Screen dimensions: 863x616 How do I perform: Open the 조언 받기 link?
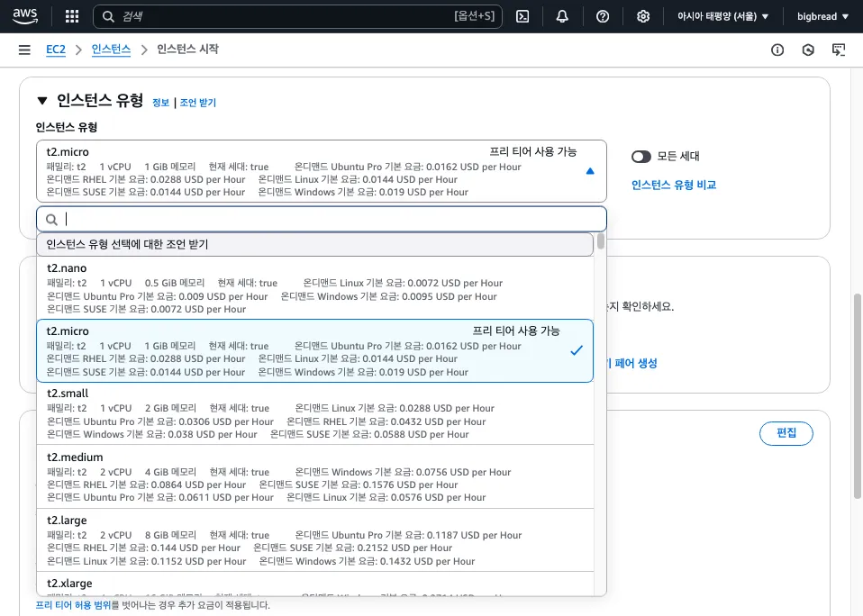(198, 103)
